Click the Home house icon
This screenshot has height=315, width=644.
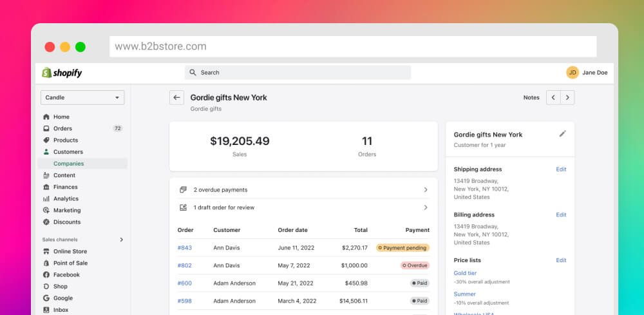[x=46, y=117]
